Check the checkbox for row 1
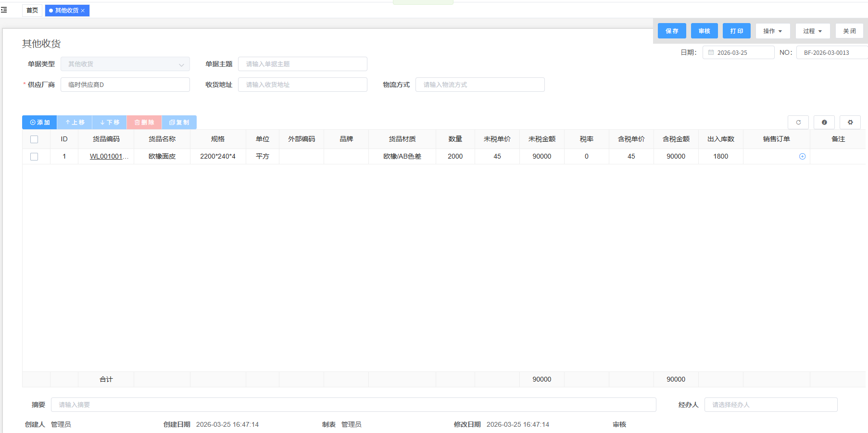 [34, 157]
